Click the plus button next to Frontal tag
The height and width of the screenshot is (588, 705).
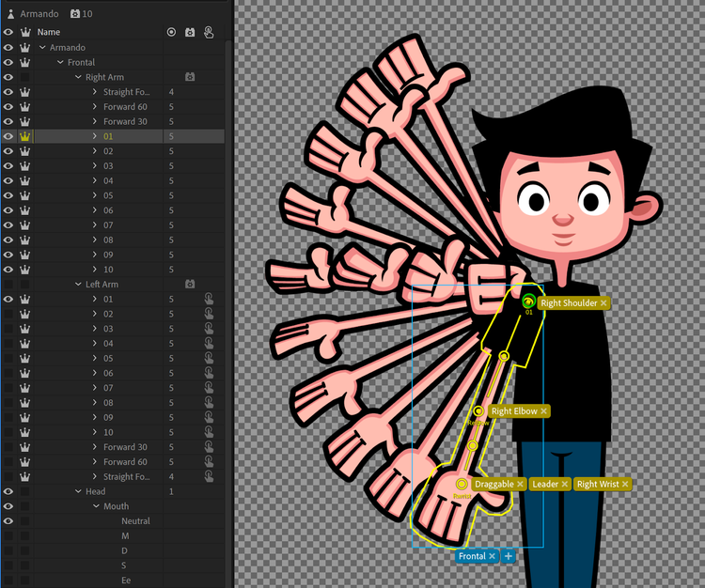509,556
